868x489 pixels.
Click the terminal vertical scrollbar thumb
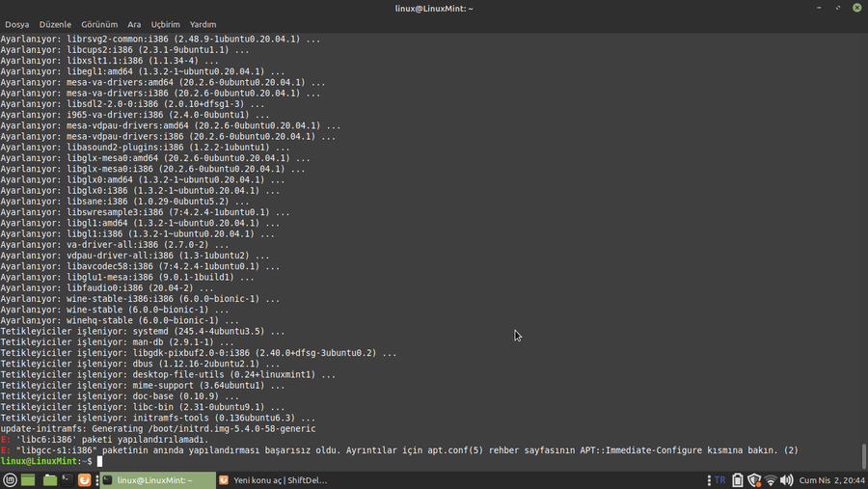(864, 456)
